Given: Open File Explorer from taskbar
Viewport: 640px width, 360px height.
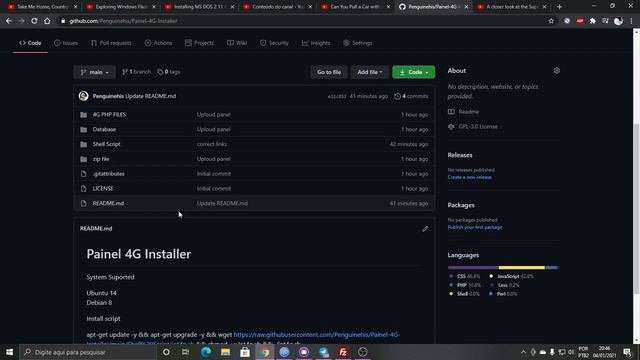Looking at the screenshot, I should (x=225, y=352).
